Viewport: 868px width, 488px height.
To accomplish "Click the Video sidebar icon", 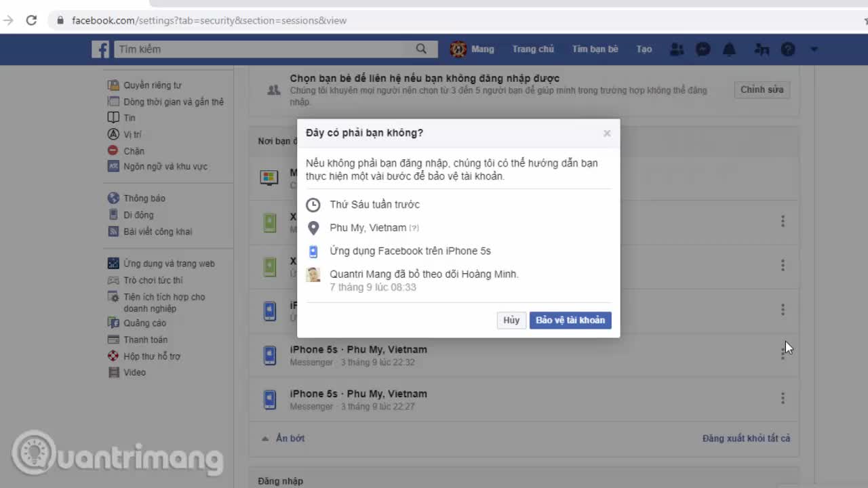I will (113, 372).
